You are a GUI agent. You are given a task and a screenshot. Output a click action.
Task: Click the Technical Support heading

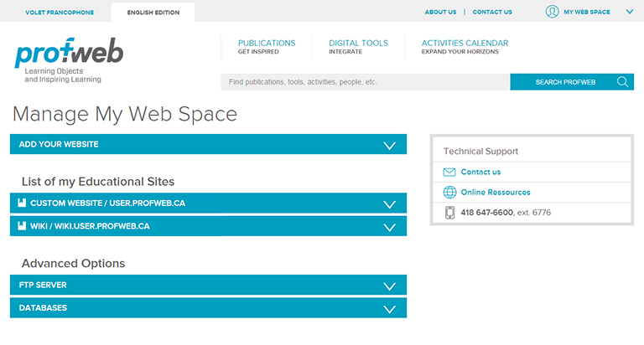pyautogui.click(x=480, y=151)
